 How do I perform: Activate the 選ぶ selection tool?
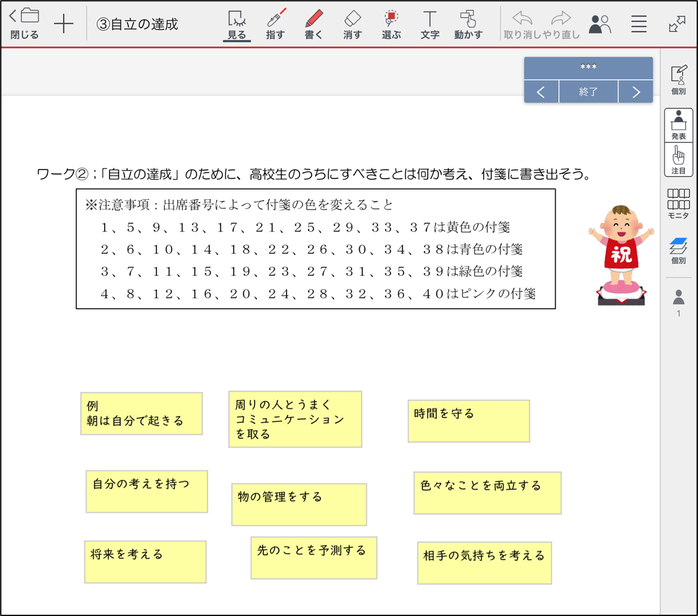pyautogui.click(x=391, y=24)
